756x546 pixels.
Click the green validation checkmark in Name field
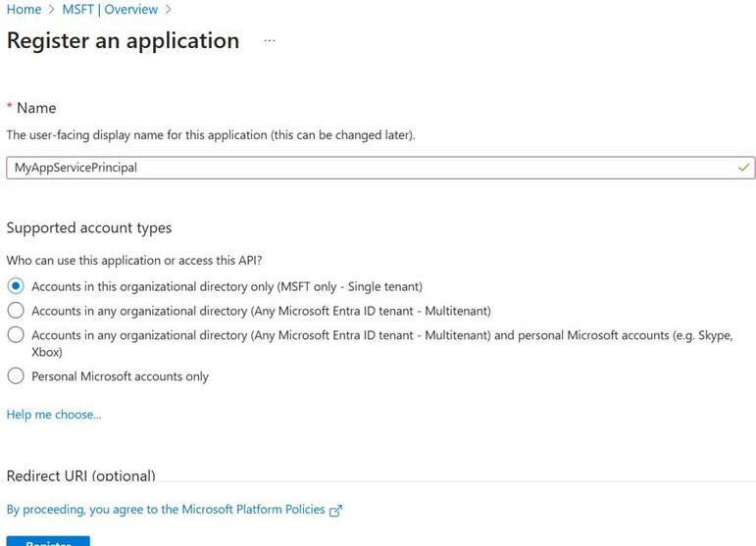click(743, 168)
